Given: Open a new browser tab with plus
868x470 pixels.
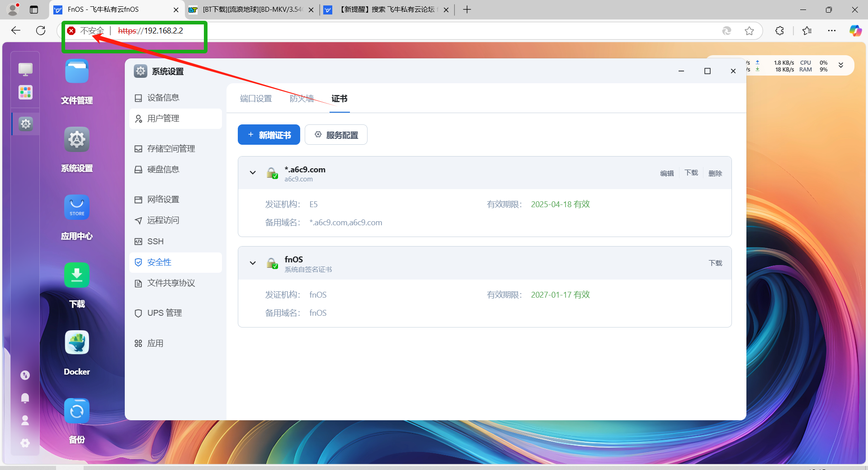Looking at the screenshot, I should coord(467,9).
